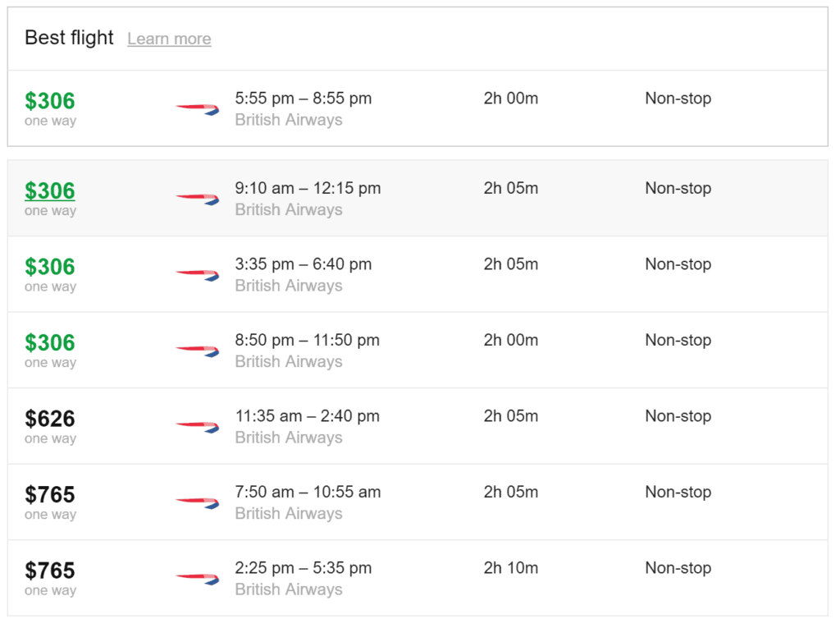Click British Airways logo on 2:25 pm flight

(x=197, y=579)
